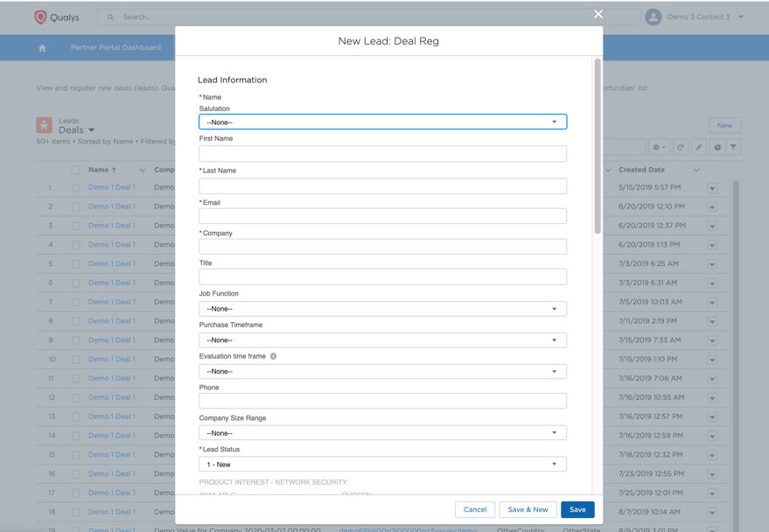Open row actions for 5/15/2019 5:57 PM
Viewport: 769px width, 532px height.
pyautogui.click(x=712, y=188)
